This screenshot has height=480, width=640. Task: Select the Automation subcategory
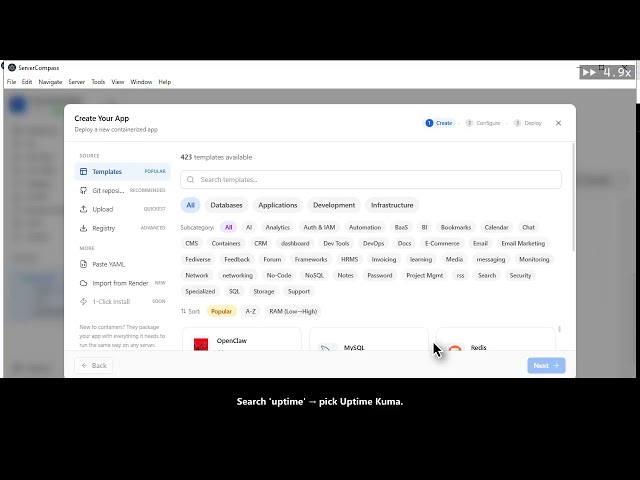tap(365, 227)
